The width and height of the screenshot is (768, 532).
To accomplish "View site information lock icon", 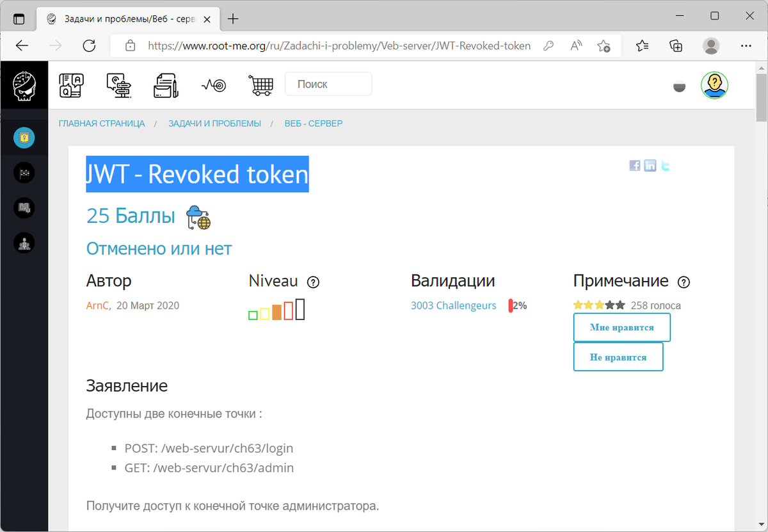I will [131, 45].
